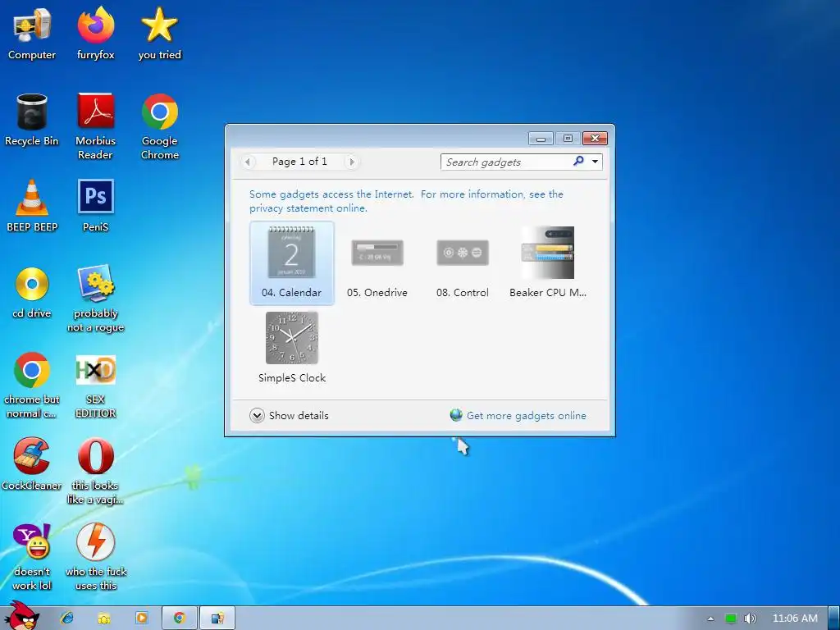The height and width of the screenshot is (630, 840).
Task: Select the chrome but normal icon
Action: (x=32, y=386)
